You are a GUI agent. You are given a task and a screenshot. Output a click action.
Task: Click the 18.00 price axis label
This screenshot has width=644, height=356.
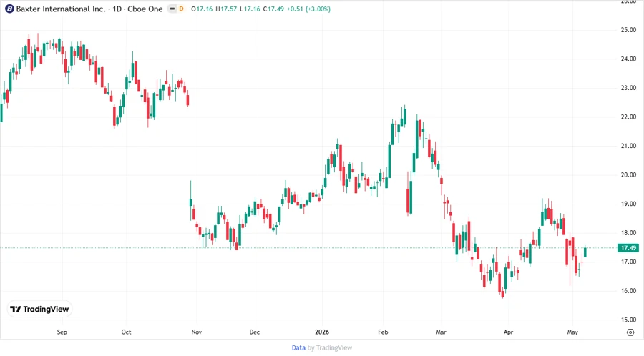[628, 233]
